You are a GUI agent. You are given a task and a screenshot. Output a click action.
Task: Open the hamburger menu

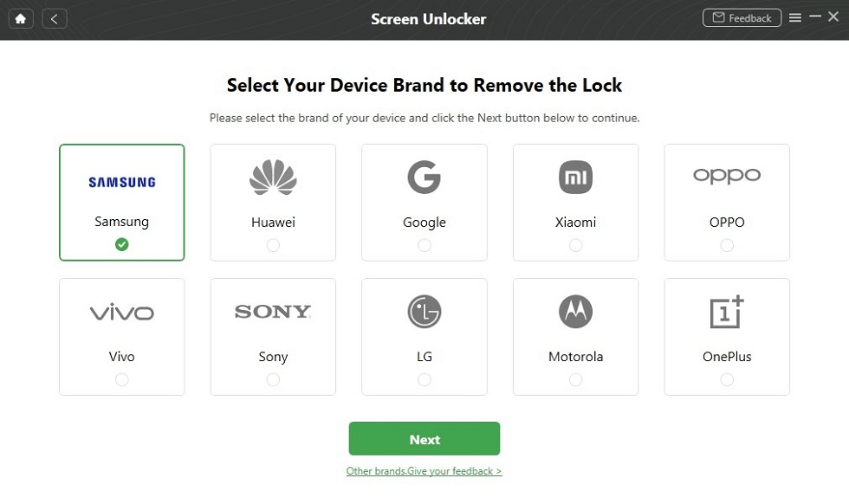coord(795,16)
